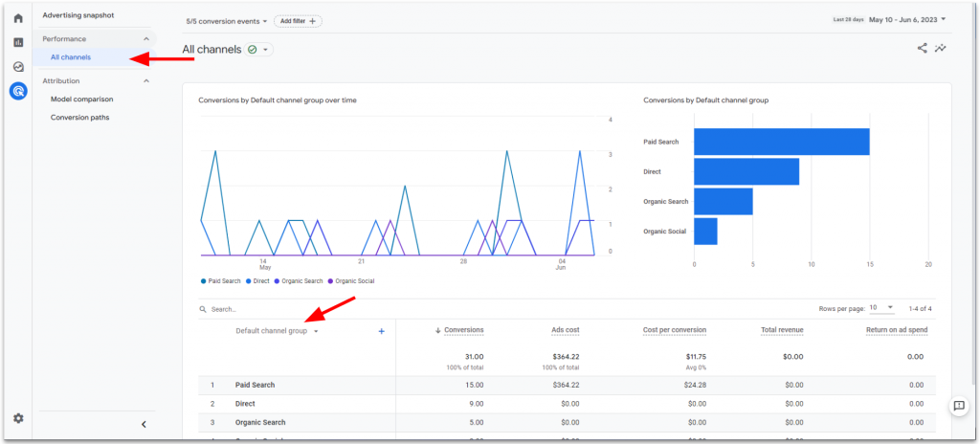980x444 pixels.
Task: Click the feedback icon at bottom right
Action: [x=958, y=407]
